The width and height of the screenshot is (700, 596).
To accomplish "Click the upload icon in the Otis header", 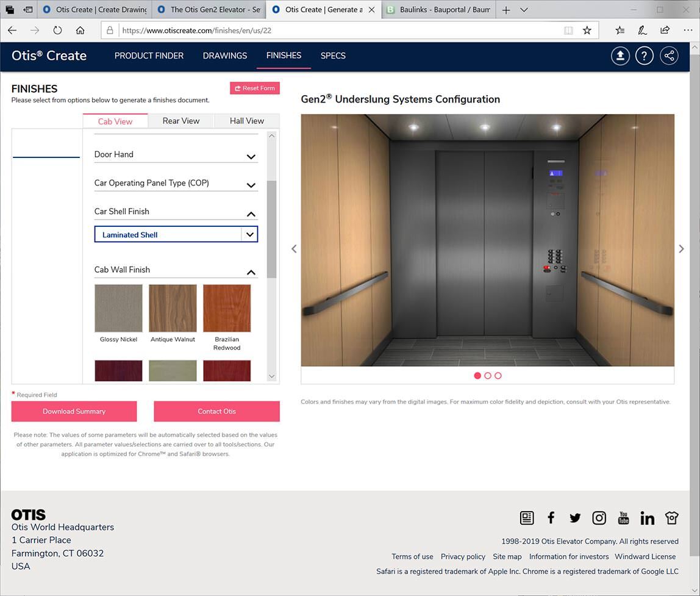I will pyautogui.click(x=620, y=56).
